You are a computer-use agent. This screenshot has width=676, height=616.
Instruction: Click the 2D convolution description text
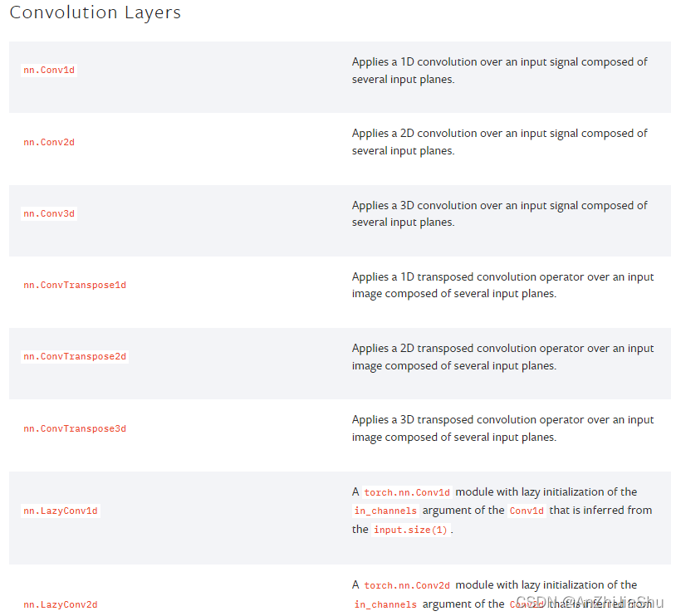click(499, 142)
